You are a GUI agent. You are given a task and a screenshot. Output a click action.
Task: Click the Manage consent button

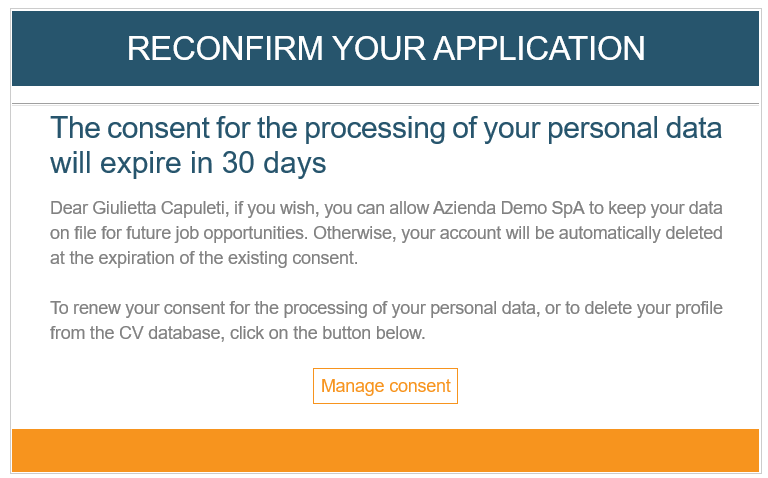[x=385, y=386]
